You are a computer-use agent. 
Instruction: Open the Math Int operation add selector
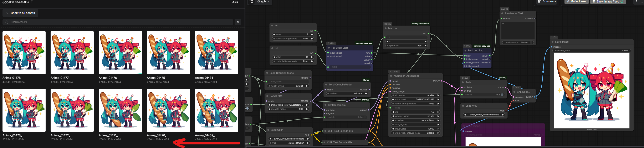tap(407, 46)
